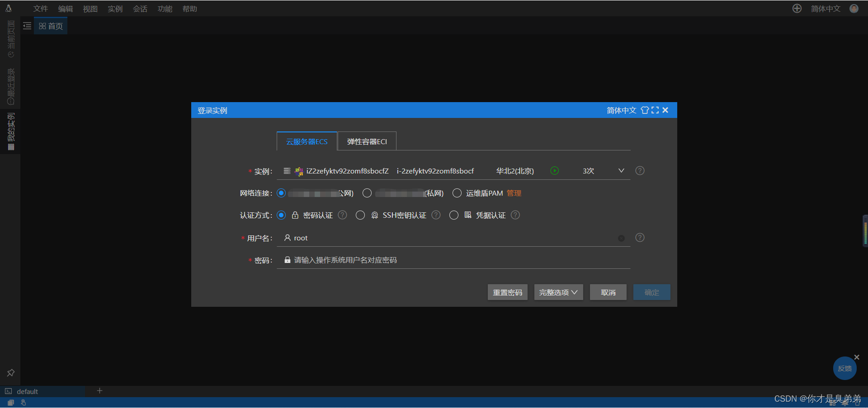Viewport: 868px width, 408px height.
Task: Toggle the sidebar collapse list icon
Action: (27, 26)
